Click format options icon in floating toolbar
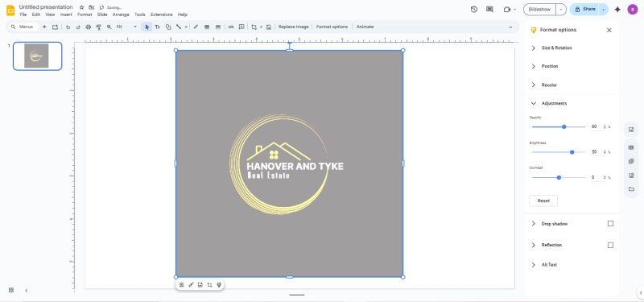The width and height of the screenshot is (644, 302). tap(219, 285)
